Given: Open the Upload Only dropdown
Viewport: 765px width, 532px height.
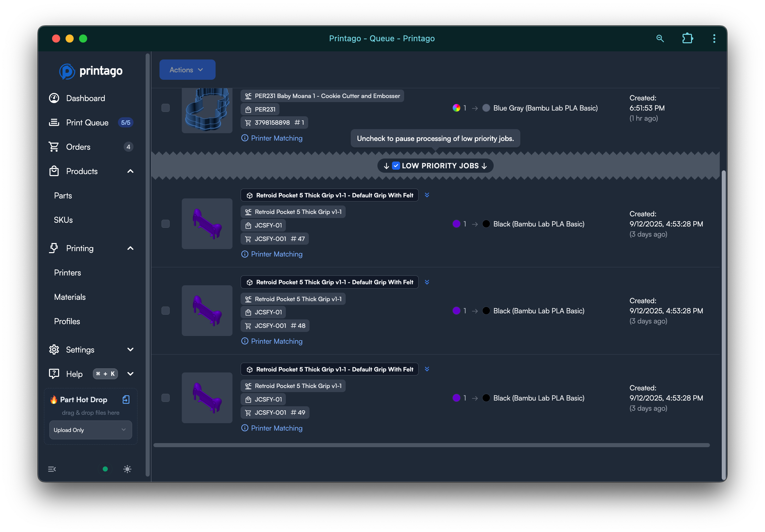Looking at the screenshot, I should pyautogui.click(x=90, y=430).
